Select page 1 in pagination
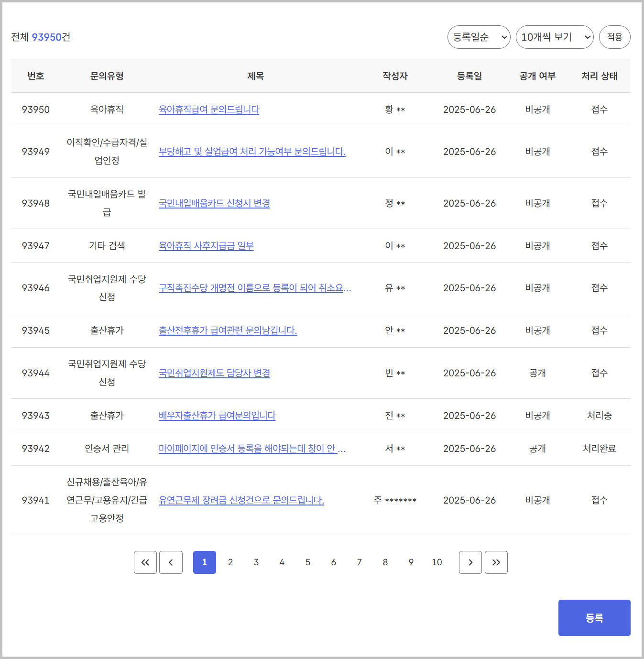This screenshot has width=644, height=659. pyautogui.click(x=205, y=562)
